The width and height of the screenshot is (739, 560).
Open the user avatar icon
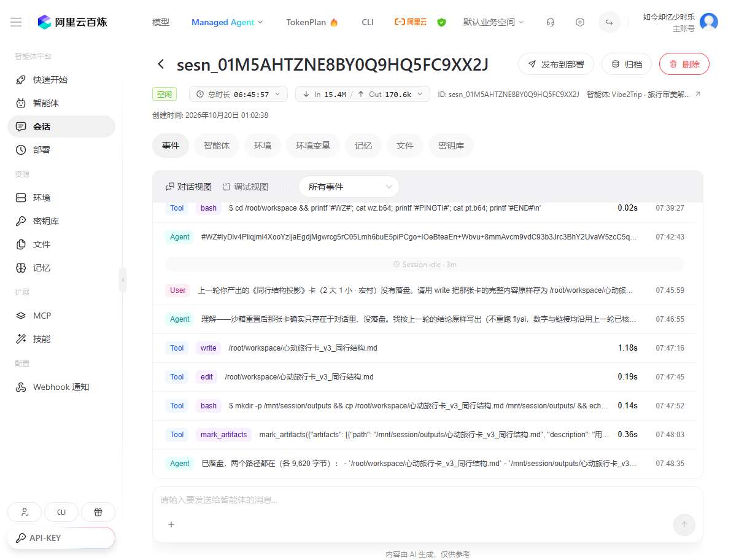pyautogui.click(x=709, y=22)
